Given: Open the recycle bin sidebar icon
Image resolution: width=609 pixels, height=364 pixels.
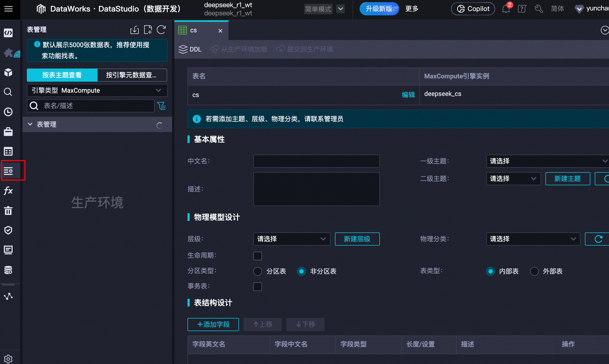Looking at the screenshot, I should 8,211.
